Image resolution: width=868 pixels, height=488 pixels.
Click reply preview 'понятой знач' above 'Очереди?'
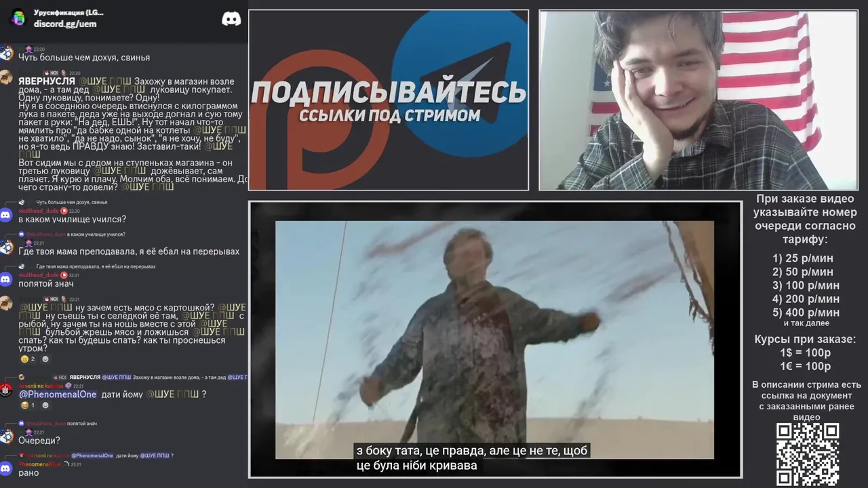58,424
